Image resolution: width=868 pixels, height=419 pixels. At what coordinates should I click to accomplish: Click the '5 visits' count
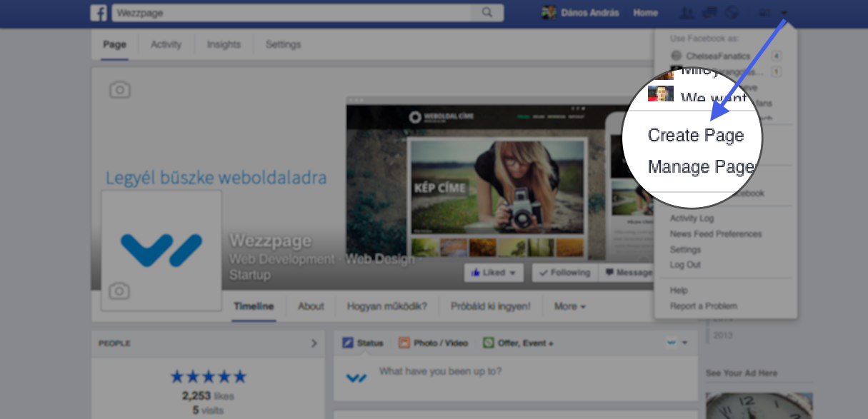coord(208,410)
